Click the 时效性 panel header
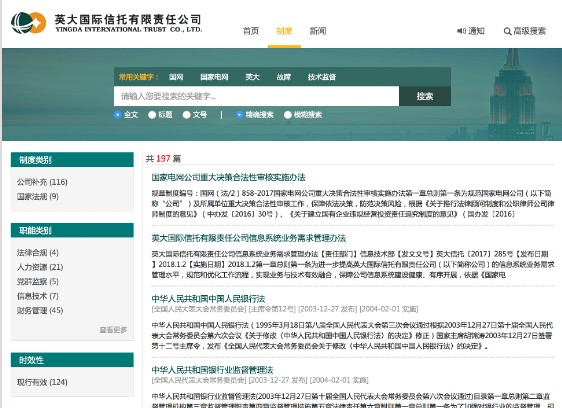Screen dimensions: 562x408 coord(72,360)
